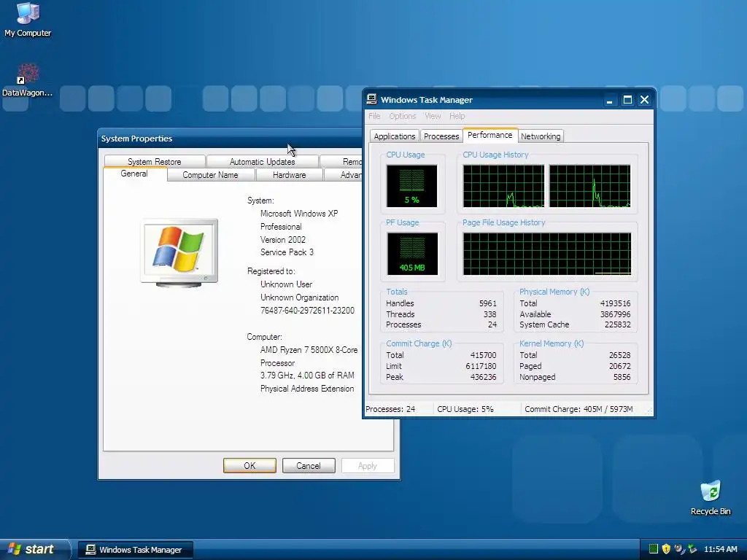The image size is (747, 560).
Task: Open System Restore tab in System Properties
Action: point(155,161)
